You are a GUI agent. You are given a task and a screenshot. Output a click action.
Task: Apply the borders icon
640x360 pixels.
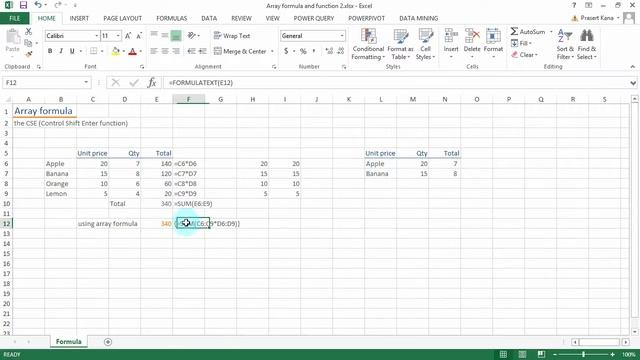coord(93,51)
